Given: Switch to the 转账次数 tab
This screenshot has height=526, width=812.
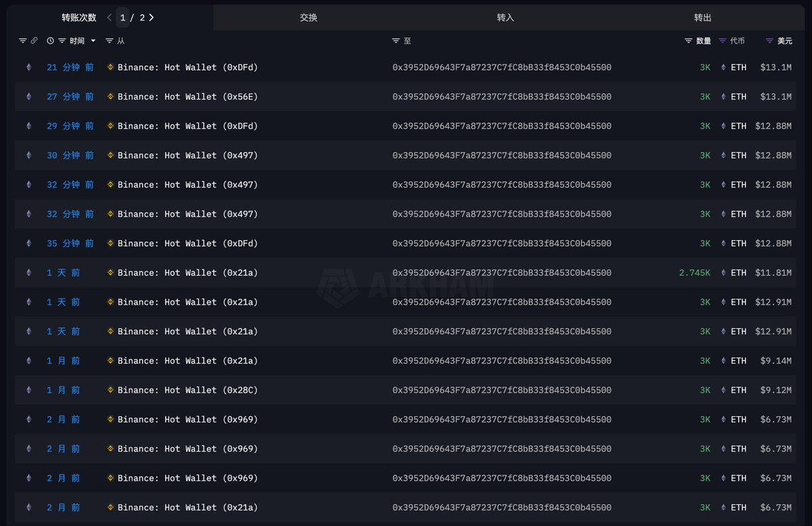Looking at the screenshot, I should (x=79, y=18).
